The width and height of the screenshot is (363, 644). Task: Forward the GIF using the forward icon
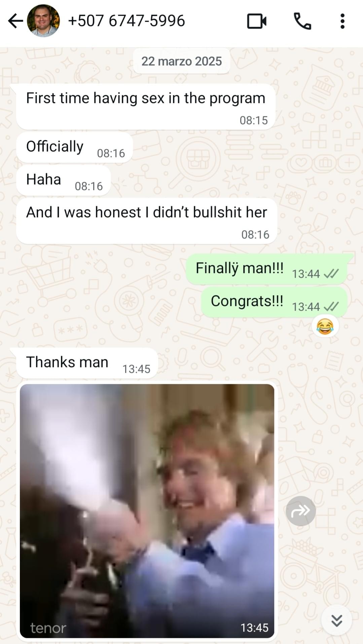point(301,511)
